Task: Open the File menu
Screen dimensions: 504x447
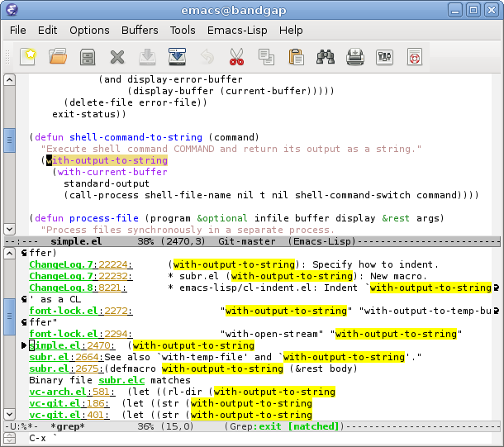Action: 17,31
